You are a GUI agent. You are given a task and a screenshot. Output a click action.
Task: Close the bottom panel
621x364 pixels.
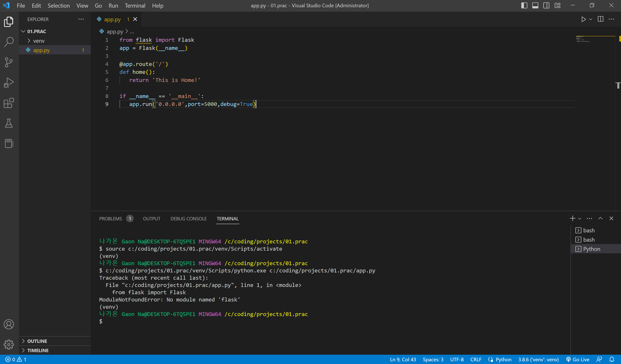(x=611, y=218)
